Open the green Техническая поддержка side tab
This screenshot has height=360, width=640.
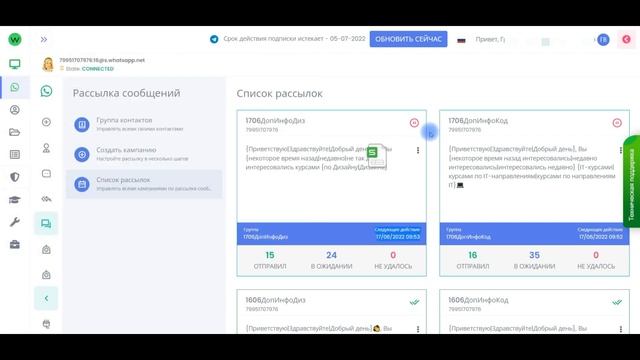[x=631, y=181]
